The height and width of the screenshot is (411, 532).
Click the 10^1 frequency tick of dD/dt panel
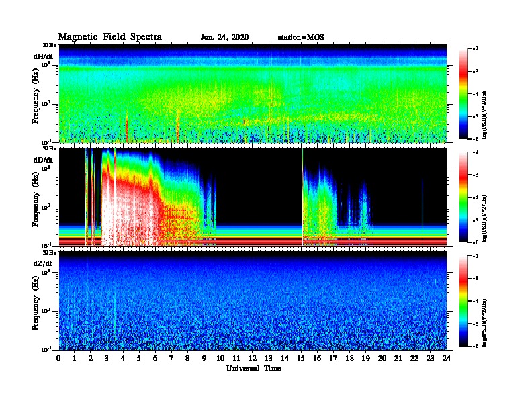46,169
